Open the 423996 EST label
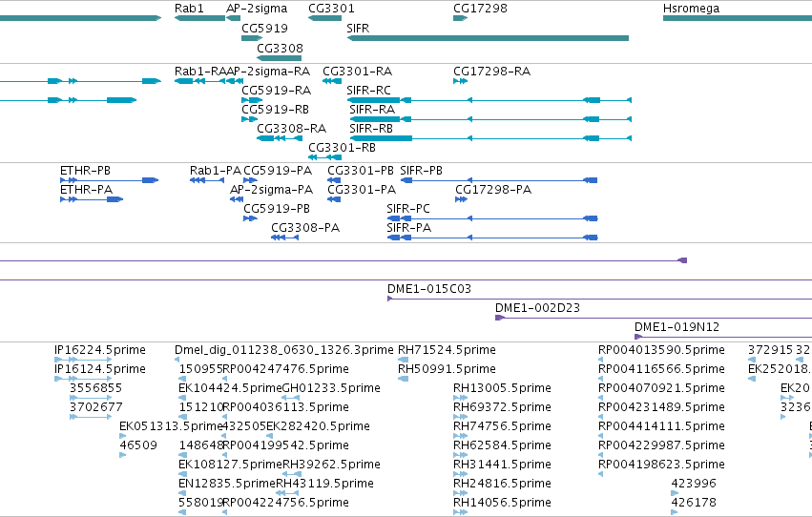This screenshot has width=812, height=517. (x=694, y=484)
